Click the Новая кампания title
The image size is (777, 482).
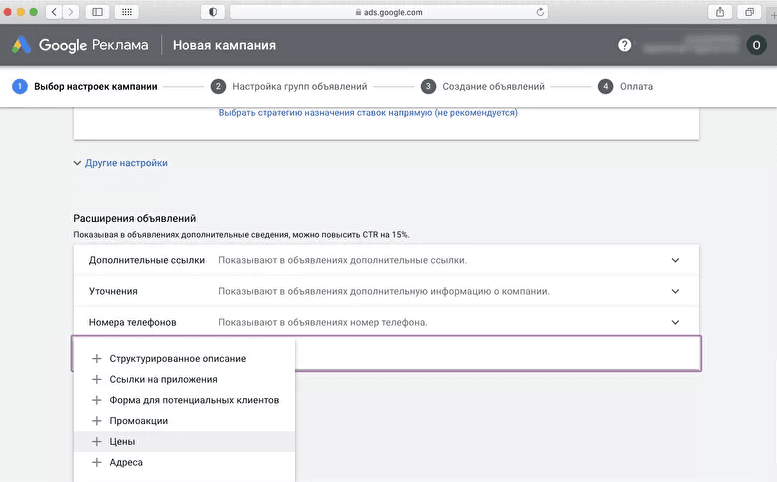coord(224,45)
